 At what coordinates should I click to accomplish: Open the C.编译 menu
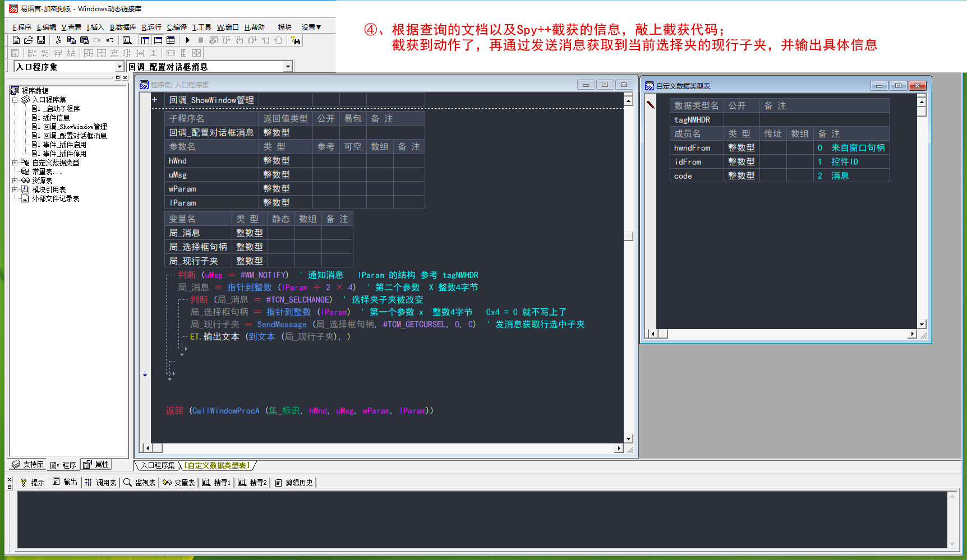pyautogui.click(x=177, y=27)
